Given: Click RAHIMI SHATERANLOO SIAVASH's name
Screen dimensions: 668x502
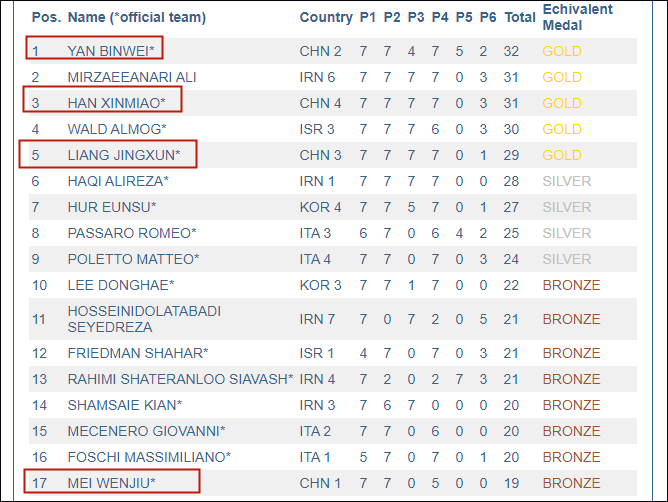Looking at the screenshot, I should click(x=181, y=379).
